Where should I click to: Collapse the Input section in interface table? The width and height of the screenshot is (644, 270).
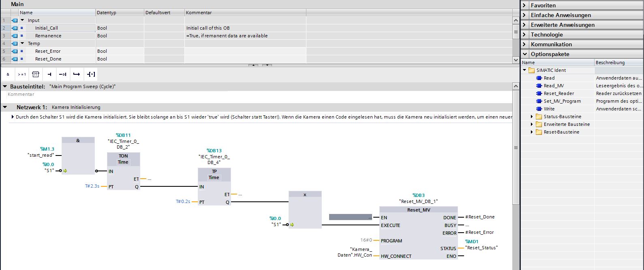[x=22, y=20]
